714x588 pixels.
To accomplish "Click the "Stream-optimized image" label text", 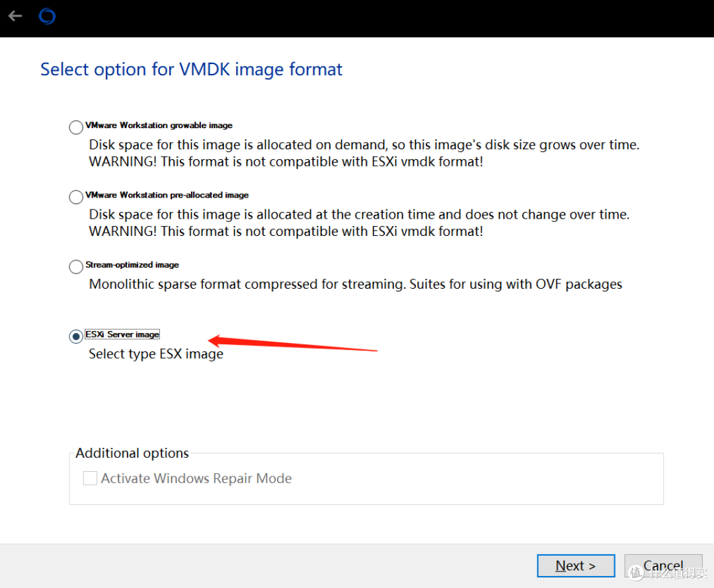I will pos(132,264).
